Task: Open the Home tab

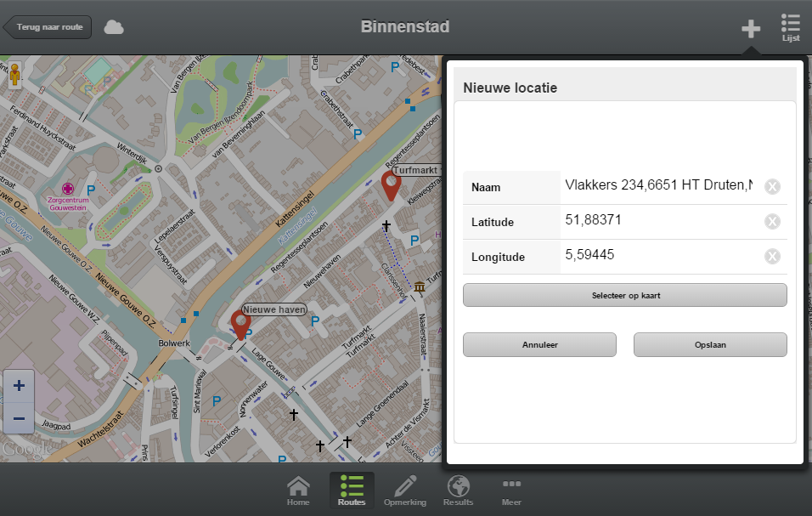Action: tap(298, 490)
